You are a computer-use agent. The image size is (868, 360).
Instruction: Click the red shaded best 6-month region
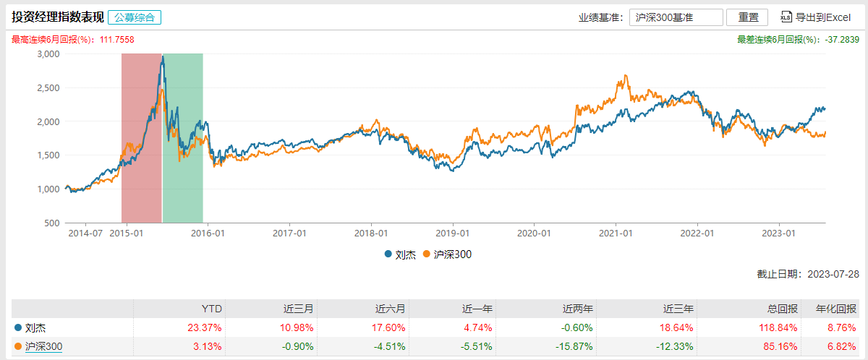[x=141, y=137]
